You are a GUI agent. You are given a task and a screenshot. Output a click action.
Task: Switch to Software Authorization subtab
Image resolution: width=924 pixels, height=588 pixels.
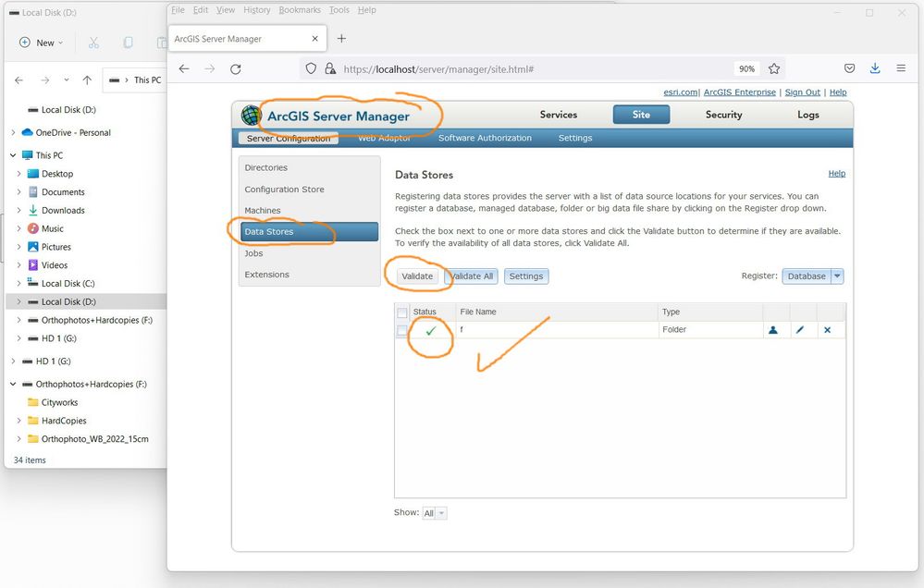pyautogui.click(x=485, y=138)
